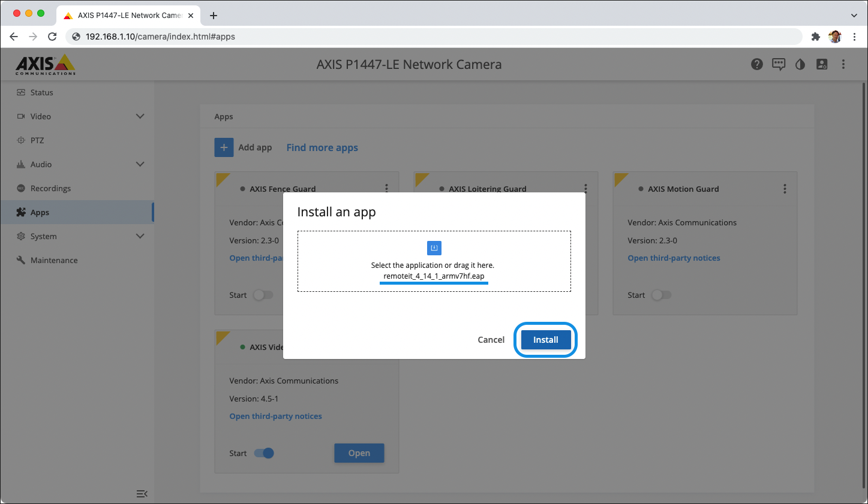This screenshot has height=504, width=868.
Task: Click the AXIS Motion Guard title
Action: (x=683, y=189)
